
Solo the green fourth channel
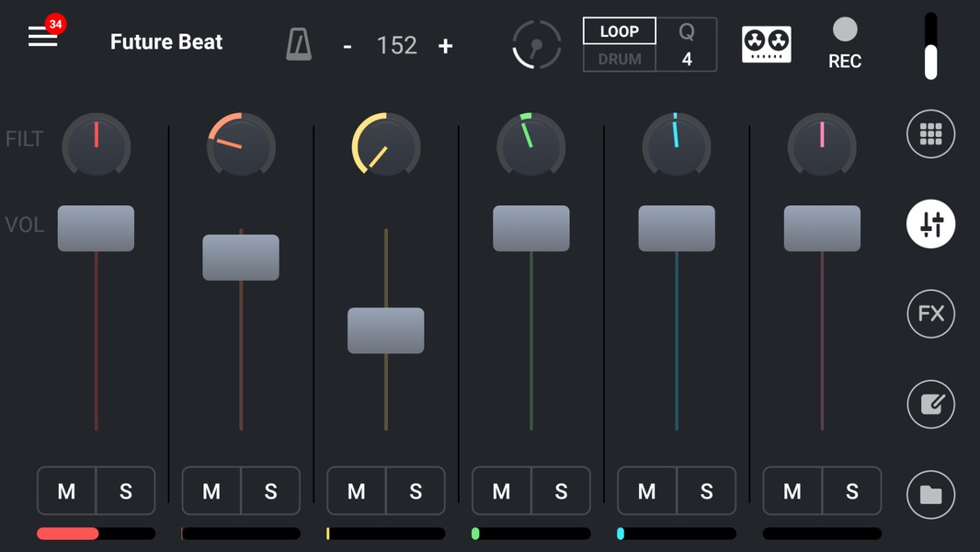(x=561, y=491)
